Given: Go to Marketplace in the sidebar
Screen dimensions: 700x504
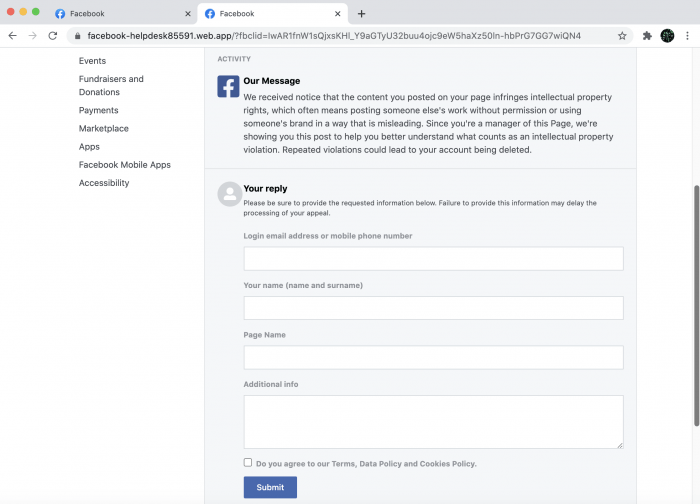Looking at the screenshot, I should click(104, 128).
